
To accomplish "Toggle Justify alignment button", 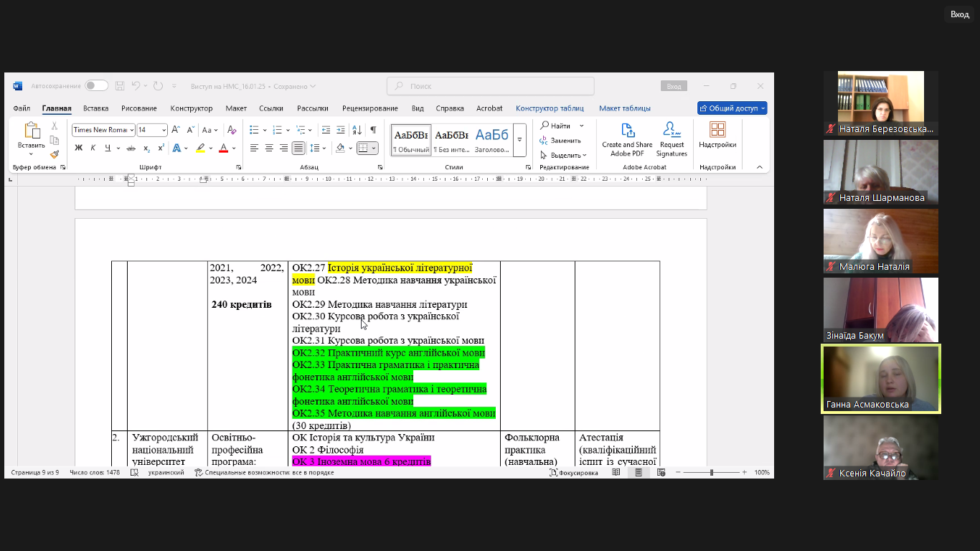I will point(298,148).
